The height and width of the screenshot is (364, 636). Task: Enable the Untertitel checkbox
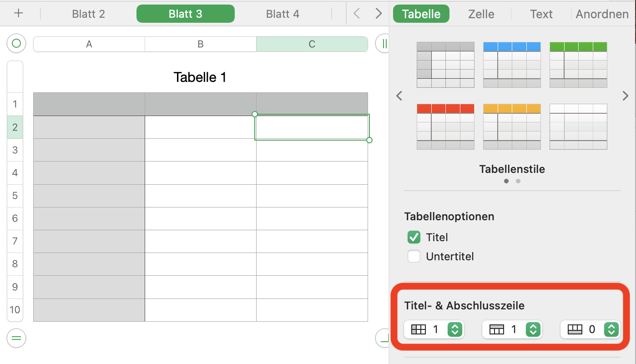[414, 257]
